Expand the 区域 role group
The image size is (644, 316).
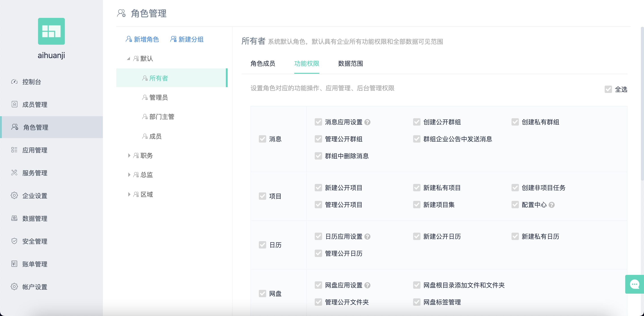click(x=129, y=194)
